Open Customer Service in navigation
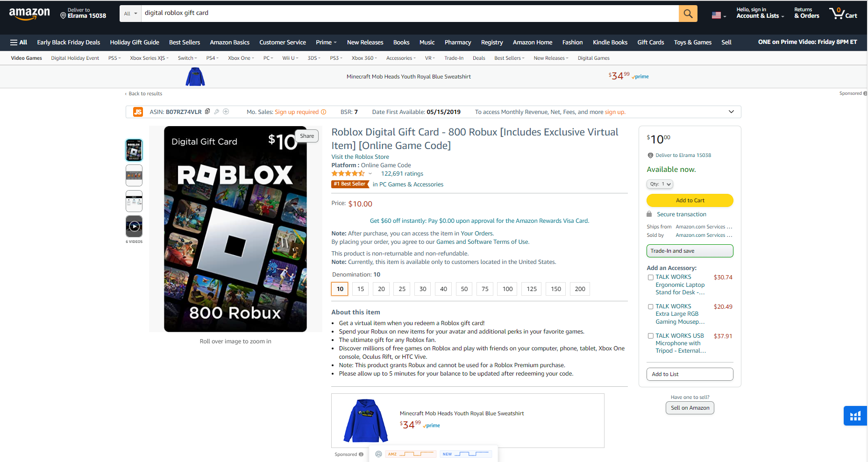Image resolution: width=868 pixels, height=462 pixels. point(283,42)
